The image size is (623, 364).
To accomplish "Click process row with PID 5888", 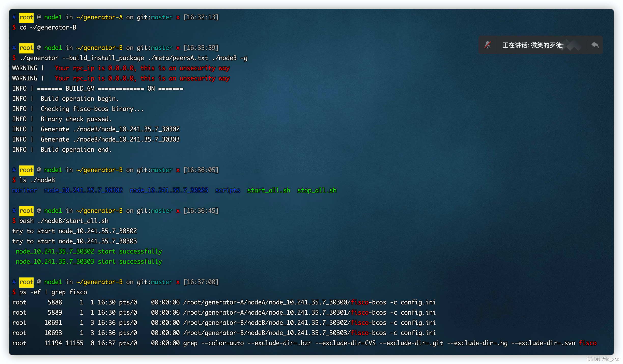I will (x=224, y=302).
